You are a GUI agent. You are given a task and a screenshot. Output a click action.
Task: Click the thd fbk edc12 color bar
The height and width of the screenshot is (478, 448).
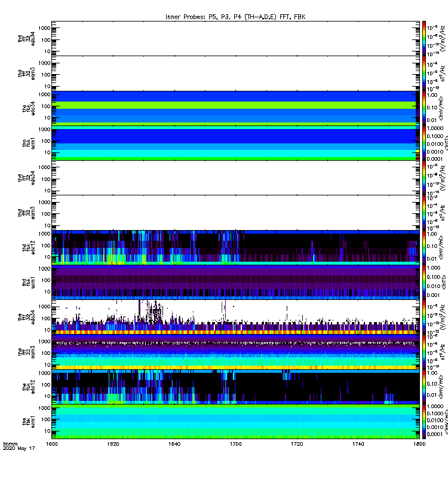coord(424,247)
